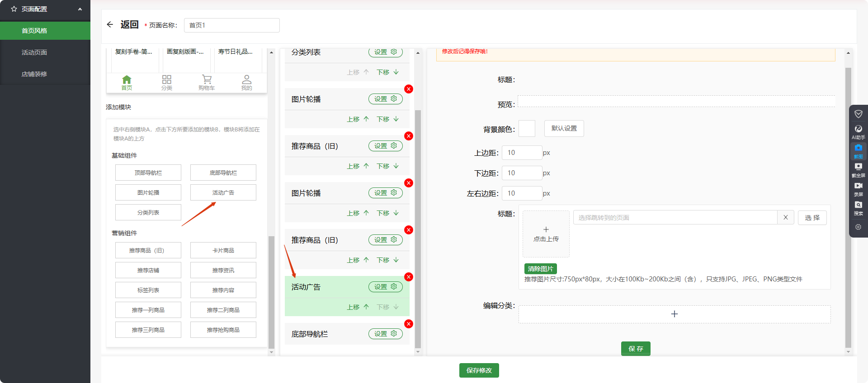Tap the 我的 profile icon in preview

[246, 82]
